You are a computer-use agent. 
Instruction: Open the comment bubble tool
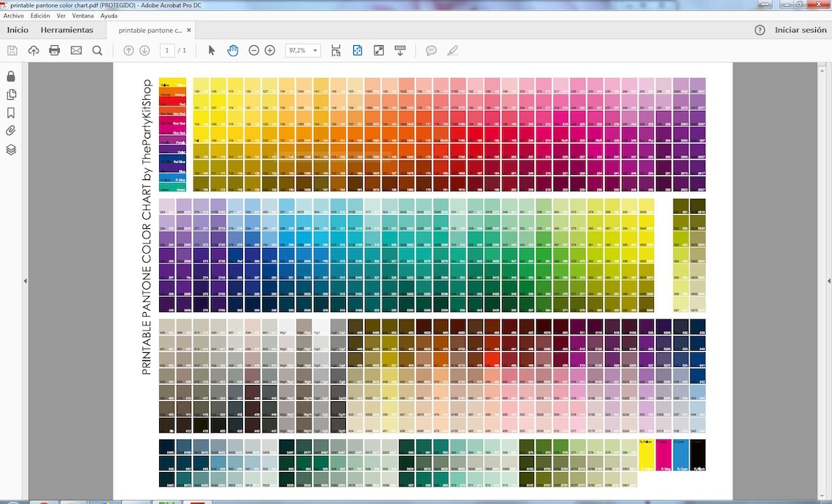431,50
